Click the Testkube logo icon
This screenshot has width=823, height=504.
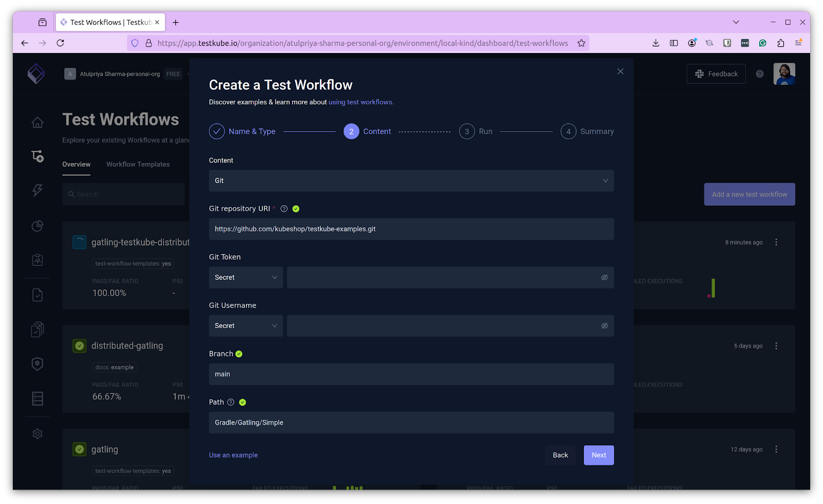(x=36, y=74)
